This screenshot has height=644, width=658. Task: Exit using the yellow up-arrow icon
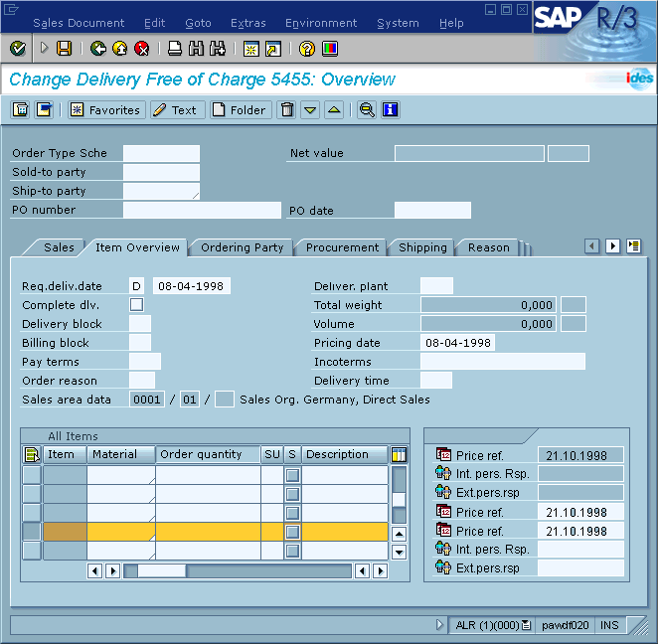click(120, 49)
